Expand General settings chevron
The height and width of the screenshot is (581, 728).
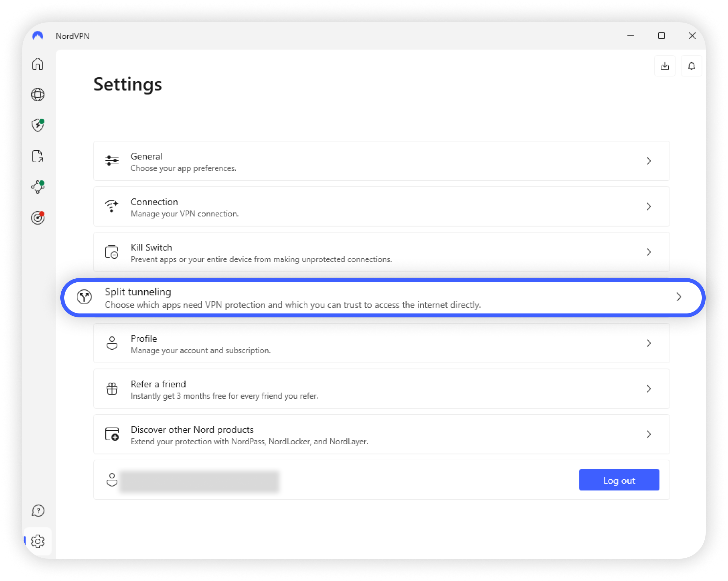648,161
